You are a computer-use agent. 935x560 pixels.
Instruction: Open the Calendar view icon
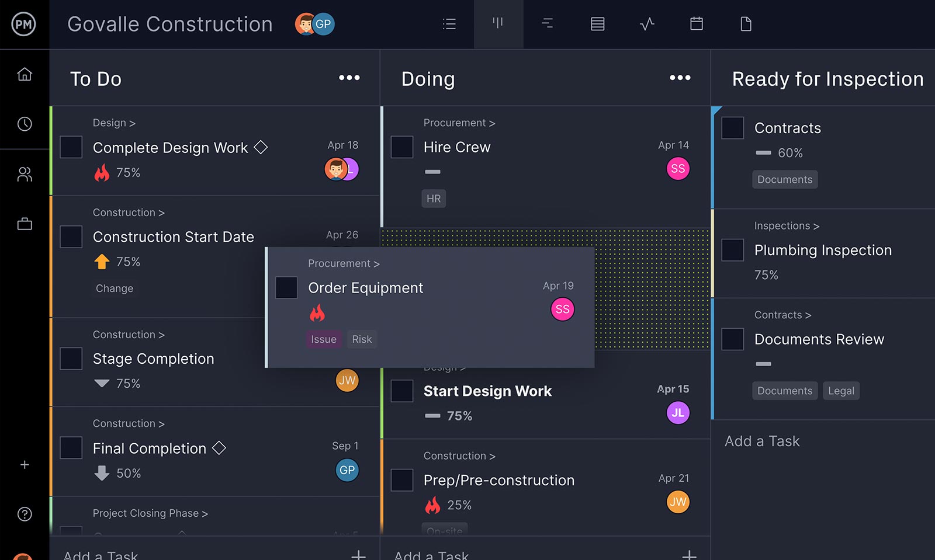click(x=695, y=24)
